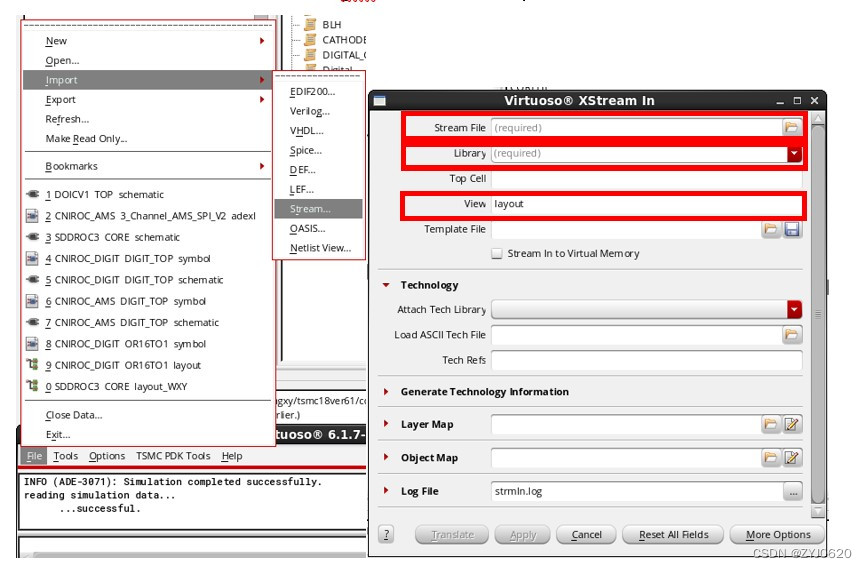This screenshot has width=867, height=568.
Task: Open the Options menu in menu bar
Action: 107,456
